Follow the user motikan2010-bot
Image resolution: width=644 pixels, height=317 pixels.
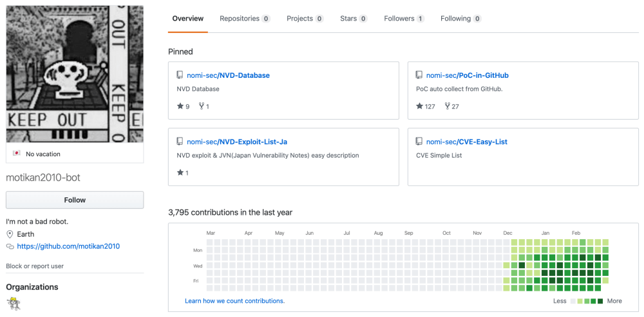pos(75,200)
